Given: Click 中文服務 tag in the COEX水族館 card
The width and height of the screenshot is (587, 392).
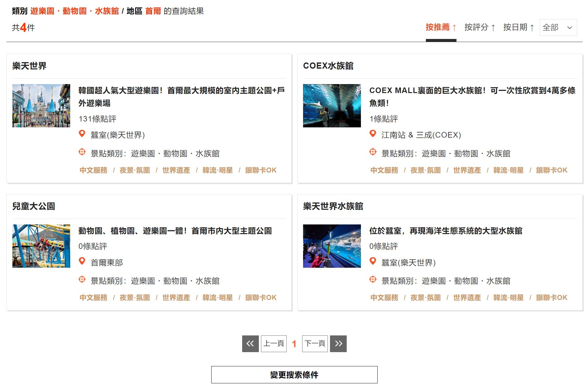Looking at the screenshot, I should tap(384, 170).
